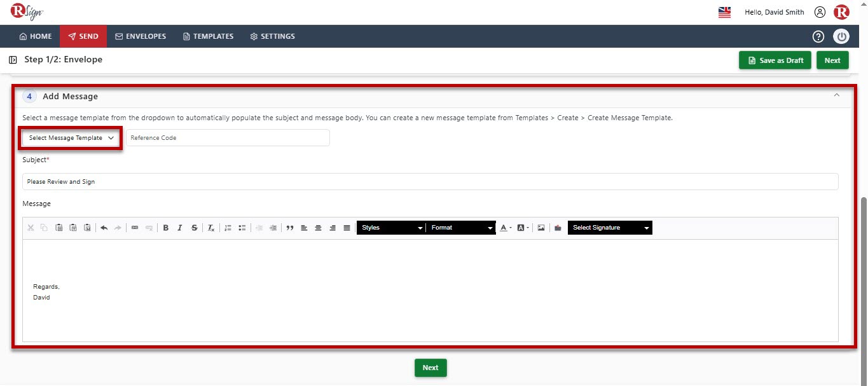Collapse the Add Message section chevron
Image resolution: width=868 pixels, height=386 pixels.
(x=837, y=95)
